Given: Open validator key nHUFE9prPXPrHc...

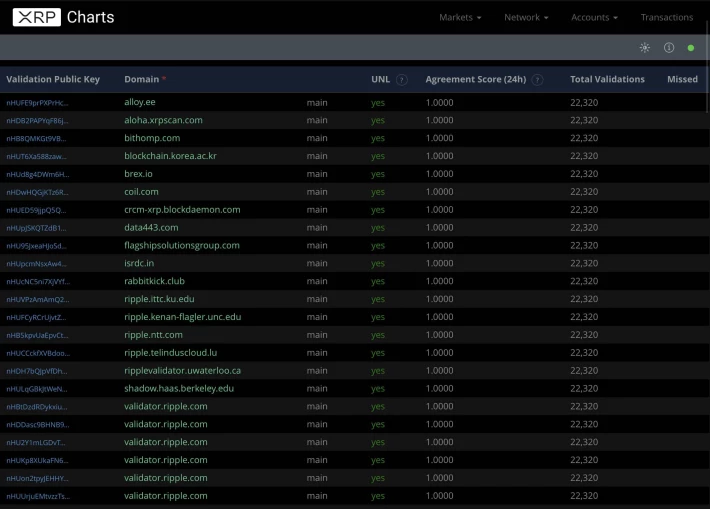Looking at the screenshot, I should point(37,103).
